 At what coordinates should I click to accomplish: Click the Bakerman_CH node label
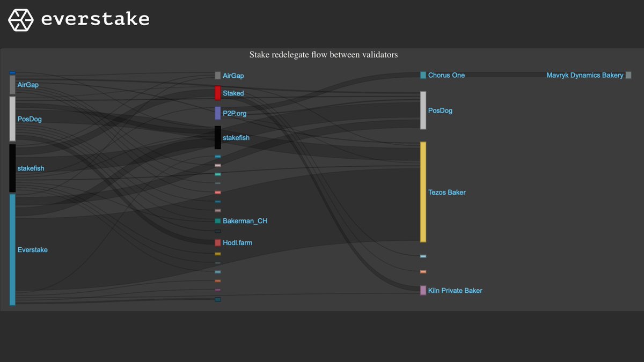pyautogui.click(x=245, y=221)
